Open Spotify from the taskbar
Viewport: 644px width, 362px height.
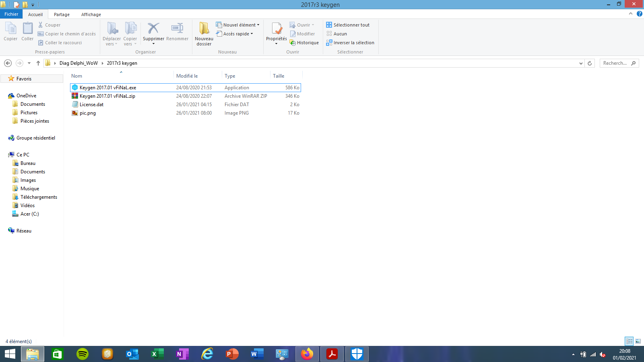point(83,354)
